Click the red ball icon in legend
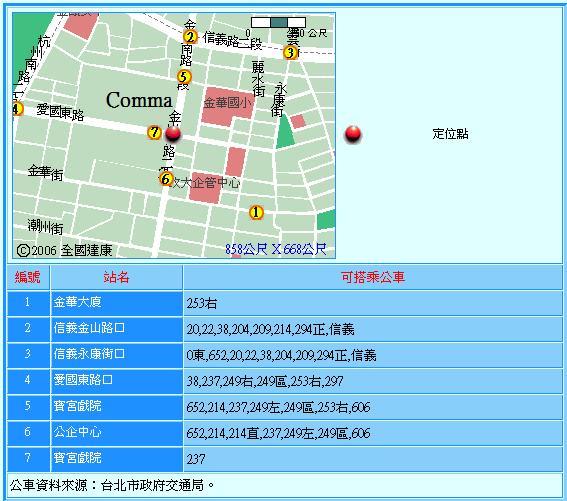The width and height of the screenshot is (567, 501). tap(353, 134)
